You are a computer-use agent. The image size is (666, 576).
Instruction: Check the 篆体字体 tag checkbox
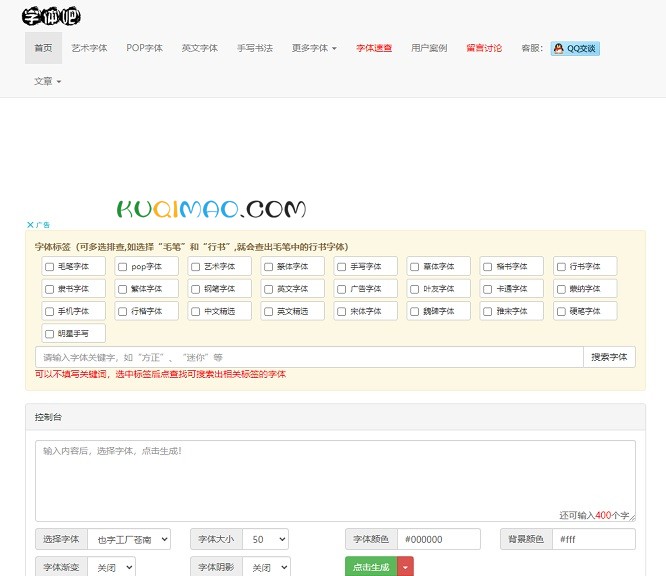(x=268, y=267)
